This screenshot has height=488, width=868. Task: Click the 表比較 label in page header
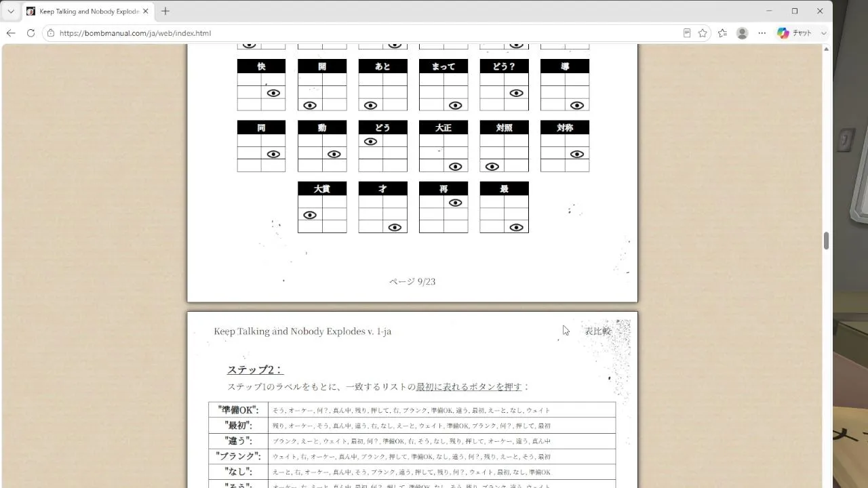click(x=598, y=331)
